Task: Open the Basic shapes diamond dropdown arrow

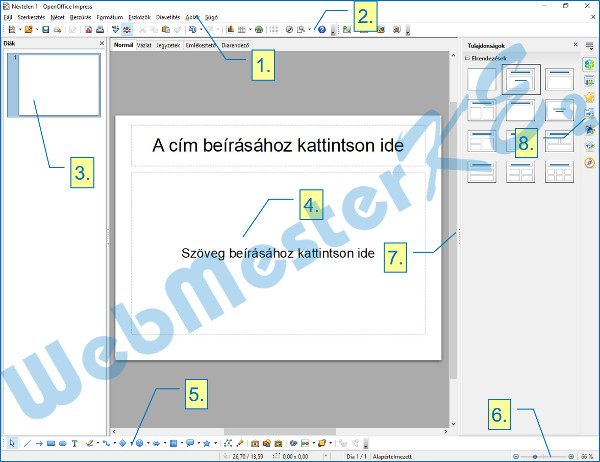Action: pyautogui.click(x=131, y=443)
